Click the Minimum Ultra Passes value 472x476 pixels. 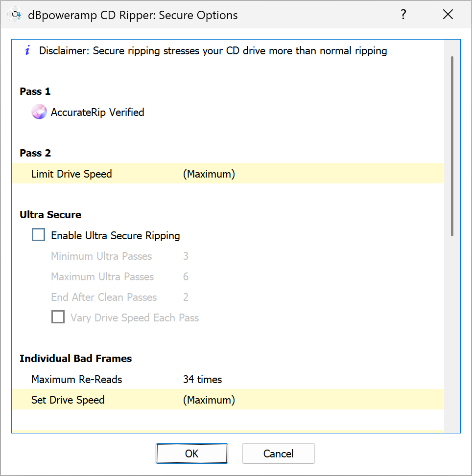pos(186,256)
